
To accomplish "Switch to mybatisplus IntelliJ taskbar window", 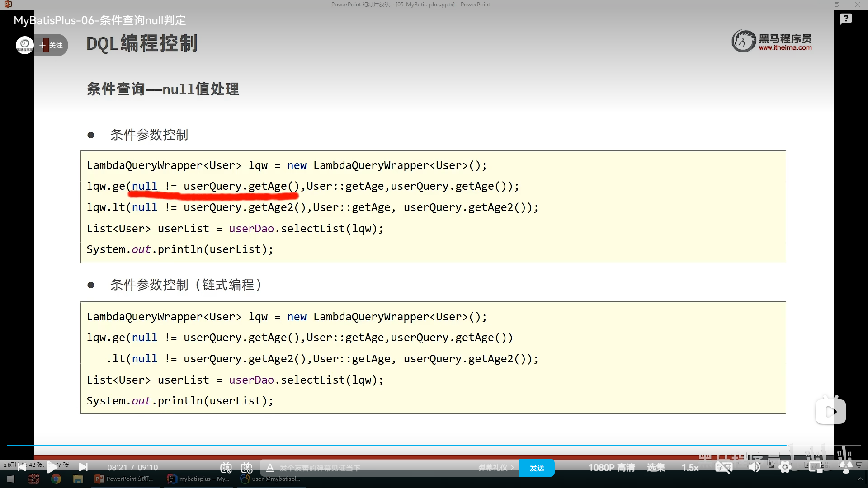I will (x=199, y=479).
